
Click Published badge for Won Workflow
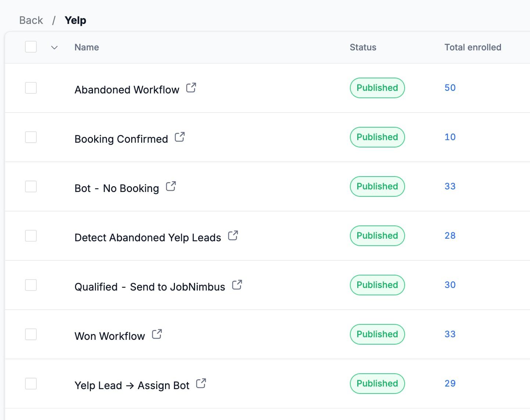click(377, 334)
